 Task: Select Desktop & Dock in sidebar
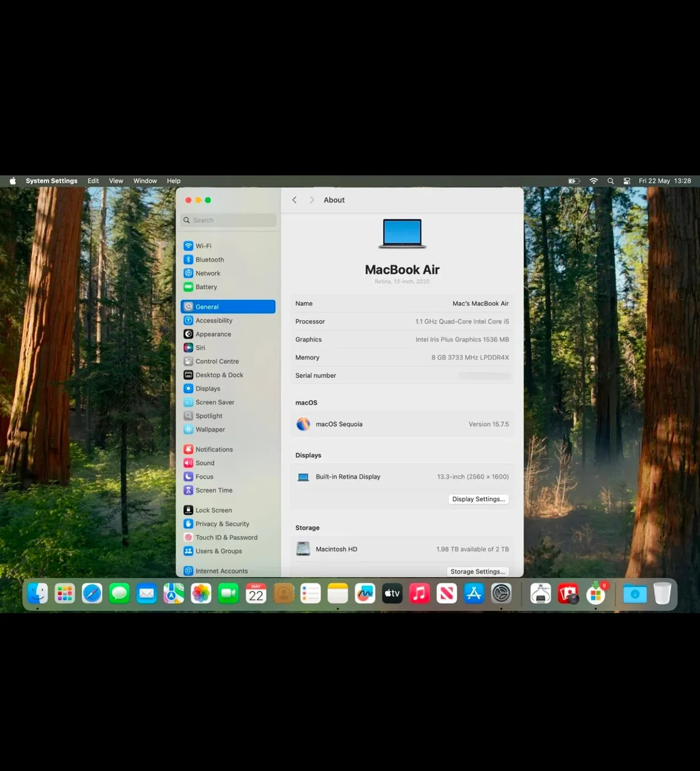[228, 375]
